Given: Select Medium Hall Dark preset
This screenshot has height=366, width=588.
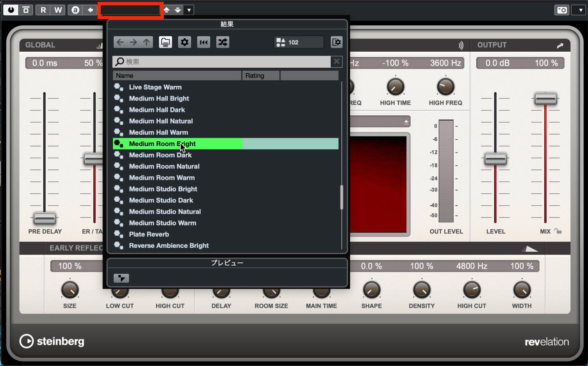Looking at the screenshot, I should coord(226,110).
